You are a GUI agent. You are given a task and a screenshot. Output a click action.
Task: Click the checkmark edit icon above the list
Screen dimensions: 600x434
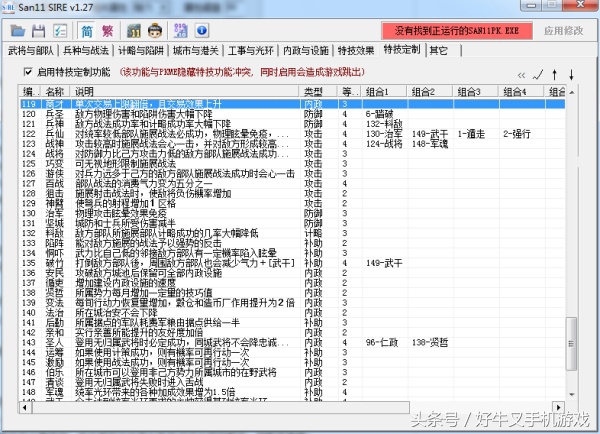coord(538,74)
